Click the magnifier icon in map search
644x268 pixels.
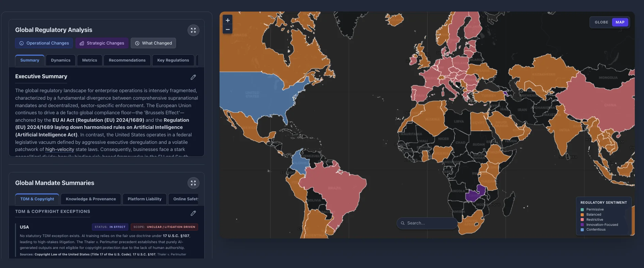[x=403, y=223]
